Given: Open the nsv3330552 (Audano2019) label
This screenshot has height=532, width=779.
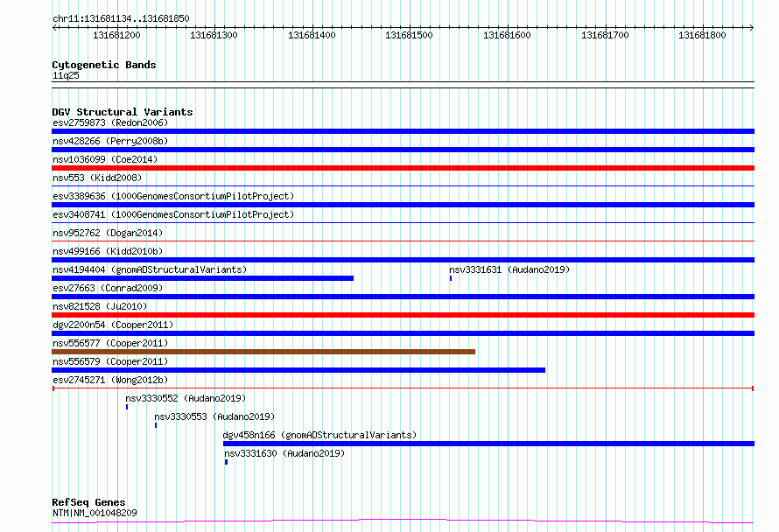Looking at the screenshot, I should [186, 398].
